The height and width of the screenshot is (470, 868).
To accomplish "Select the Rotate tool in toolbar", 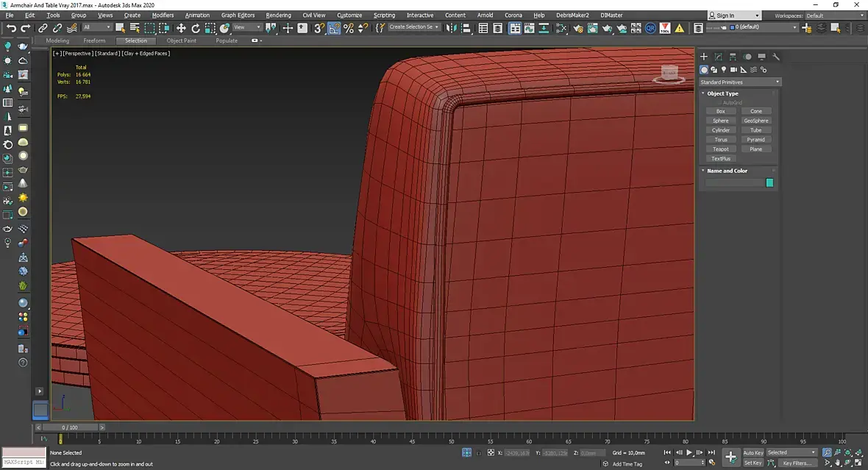I will (196, 28).
